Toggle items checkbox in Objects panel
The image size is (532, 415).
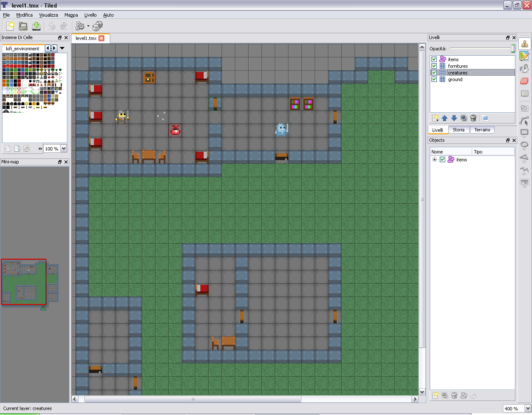[442, 160]
